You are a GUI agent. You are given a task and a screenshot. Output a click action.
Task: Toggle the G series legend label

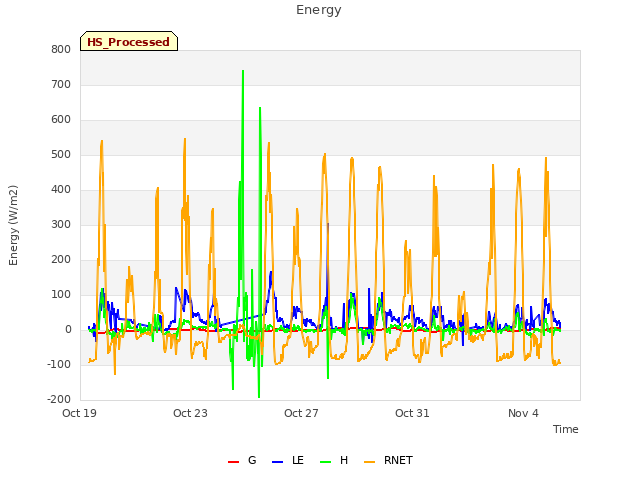coord(252,460)
